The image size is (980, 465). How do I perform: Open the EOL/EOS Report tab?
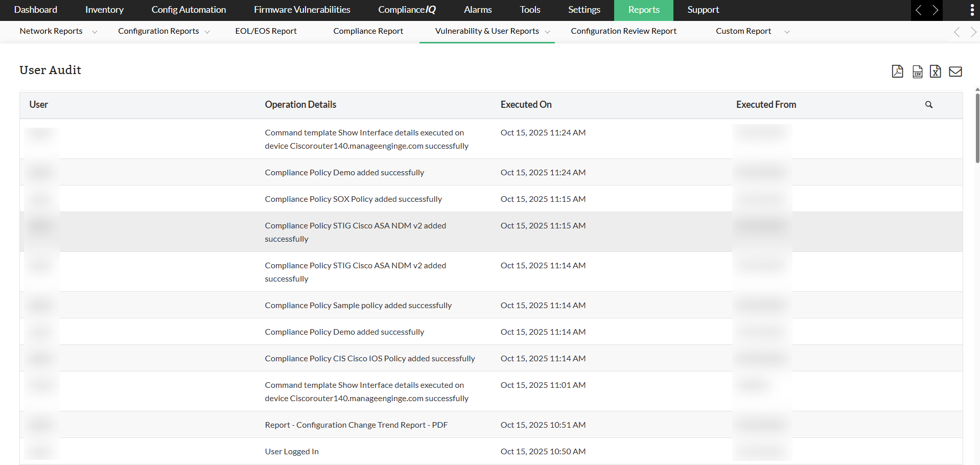click(x=266, y=31)
